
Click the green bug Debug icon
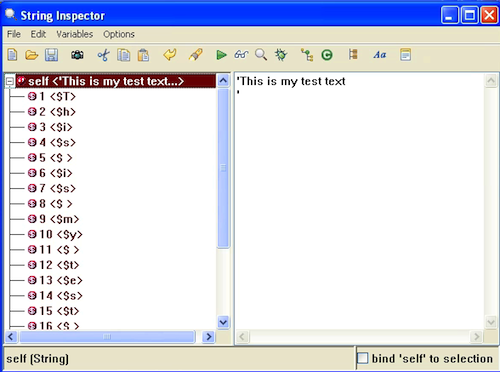click(x=281, y=55)
